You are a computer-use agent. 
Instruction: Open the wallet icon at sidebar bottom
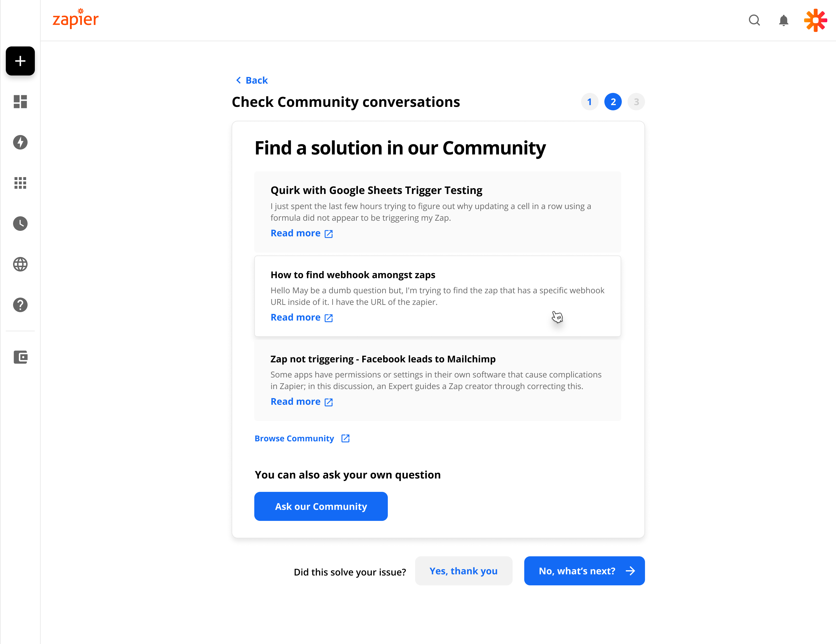point(20,357)
